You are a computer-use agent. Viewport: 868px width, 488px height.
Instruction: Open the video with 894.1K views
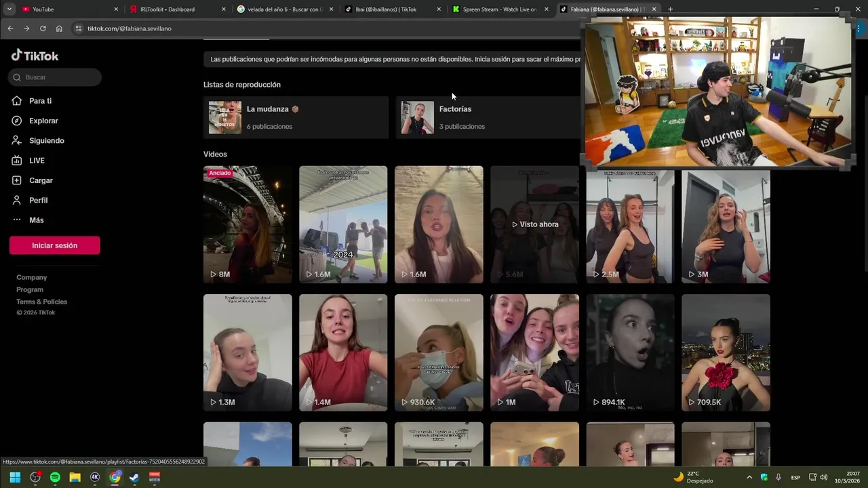click(630, 352)
